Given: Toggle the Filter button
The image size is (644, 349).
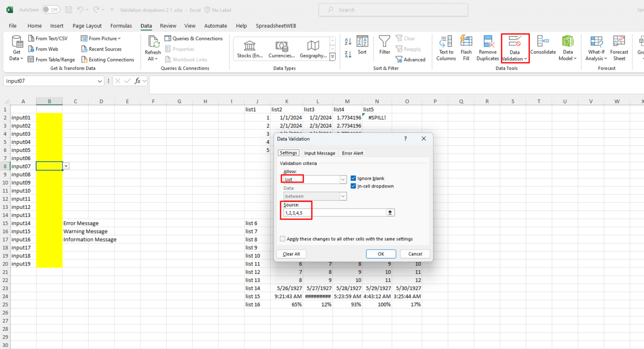Looking at the screenshot, I should click(x=384, y=45).
